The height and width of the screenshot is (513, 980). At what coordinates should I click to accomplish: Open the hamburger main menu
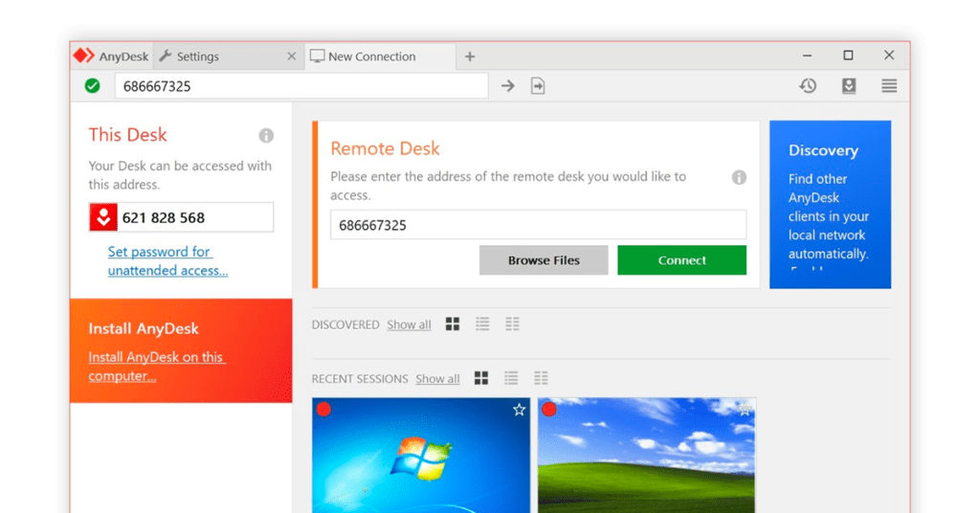(889, 86)
